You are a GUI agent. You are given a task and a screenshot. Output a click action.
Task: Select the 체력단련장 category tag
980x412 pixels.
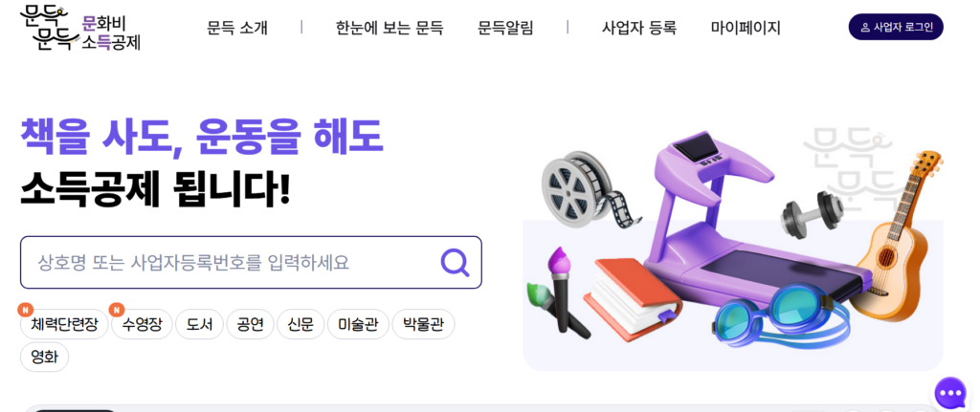(64, 325)
